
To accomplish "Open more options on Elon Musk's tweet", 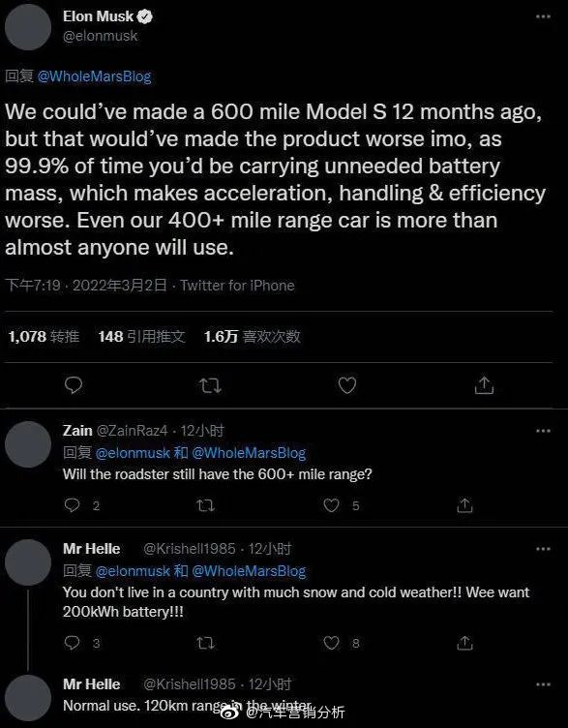I will coord(543,16).
